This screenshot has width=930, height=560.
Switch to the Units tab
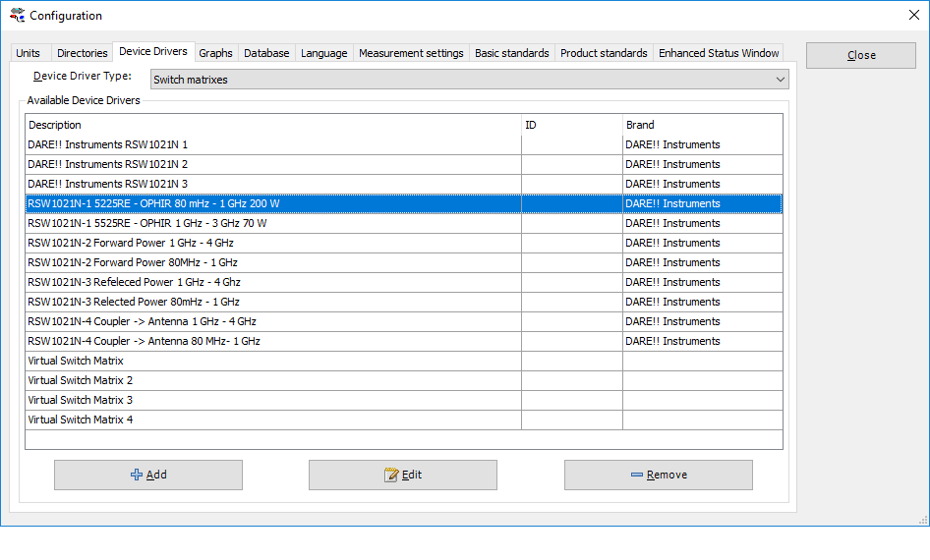[x=29, y=53]
